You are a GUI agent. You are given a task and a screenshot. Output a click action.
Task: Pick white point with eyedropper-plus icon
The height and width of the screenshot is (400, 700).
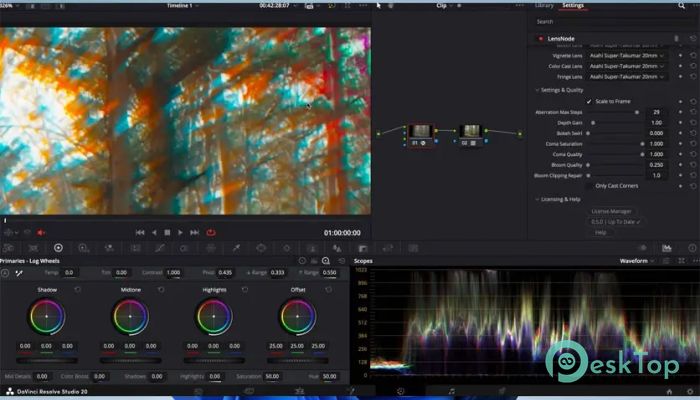(x=19, y=272)
